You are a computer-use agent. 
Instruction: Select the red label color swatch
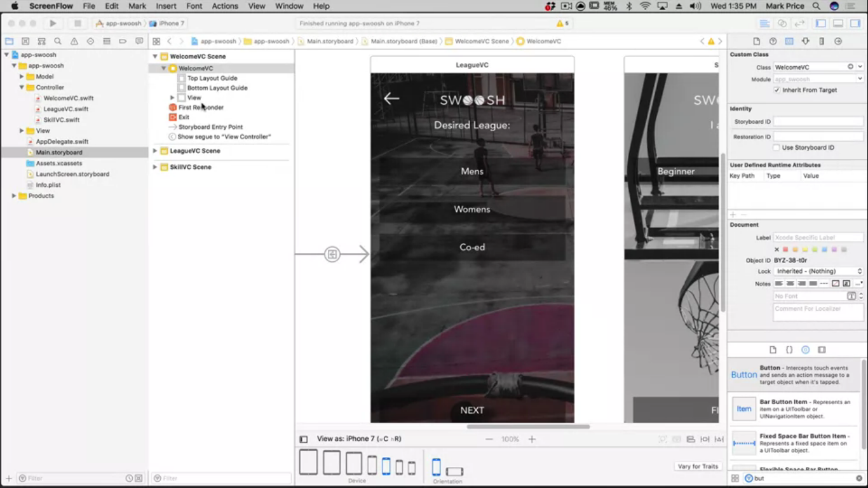(x=785, y=250)
